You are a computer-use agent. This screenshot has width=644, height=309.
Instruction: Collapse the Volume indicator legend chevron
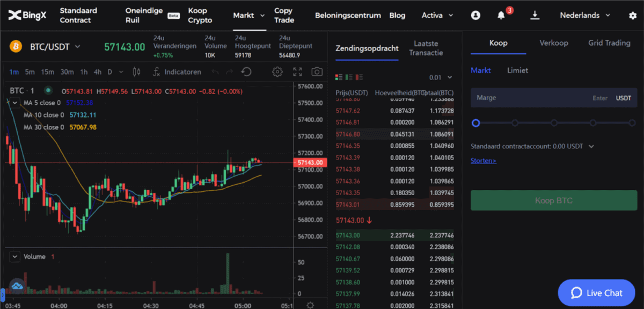pyautogui.click(x=15, y=257)
